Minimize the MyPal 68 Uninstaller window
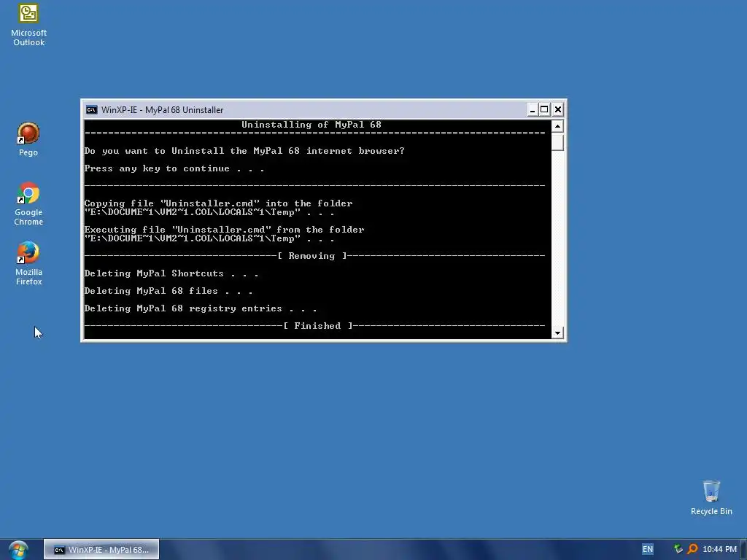The width and height of the screenshot is (747, 560). tap(532, 110)
